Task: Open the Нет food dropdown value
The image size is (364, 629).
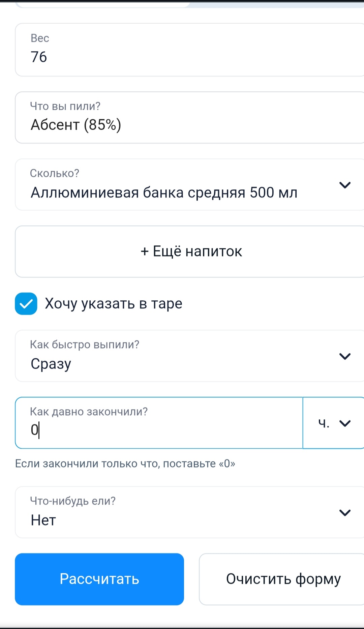Action: click(44, 520)
